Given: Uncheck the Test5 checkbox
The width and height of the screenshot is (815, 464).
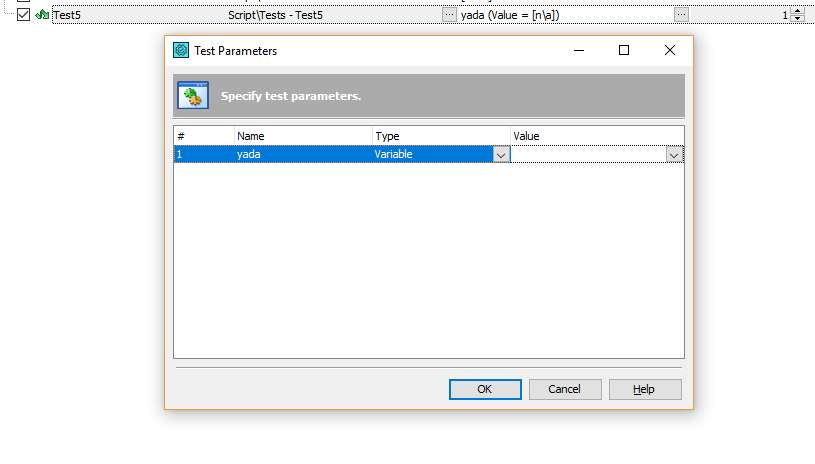Looking at the screenshot, I should tap(23, 15).
